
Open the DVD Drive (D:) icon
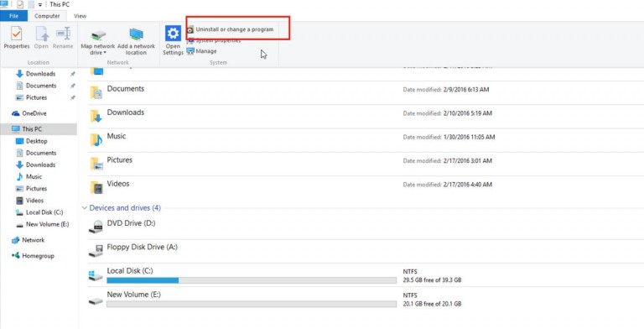click(x=96, y=227)
